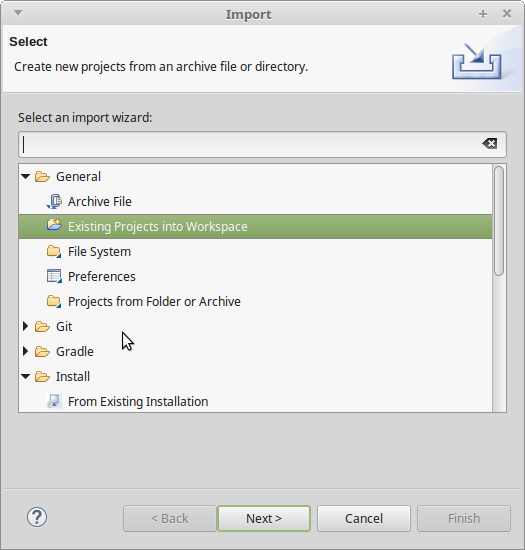Click the Existing Projects into Workspace icon
The height and width of the screenshot is (550, 525).
(x=54, y=224)
